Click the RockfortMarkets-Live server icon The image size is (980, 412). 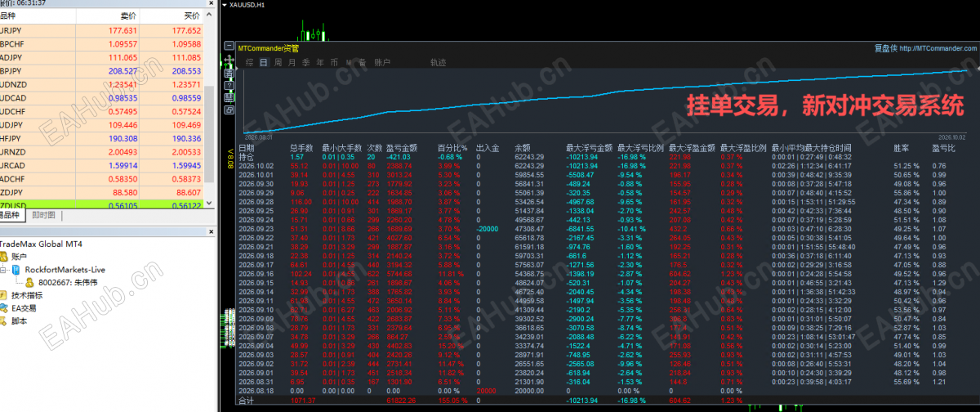point(16,269)
